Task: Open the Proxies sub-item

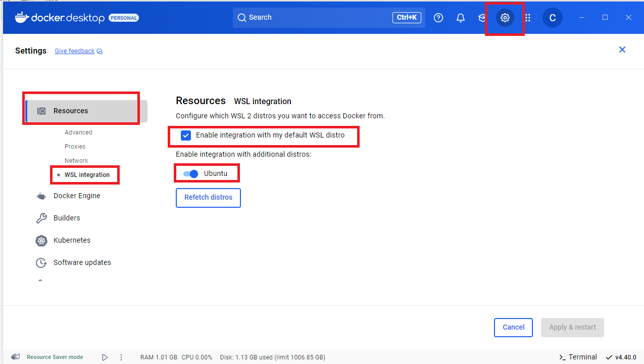Action: [75, 147]
